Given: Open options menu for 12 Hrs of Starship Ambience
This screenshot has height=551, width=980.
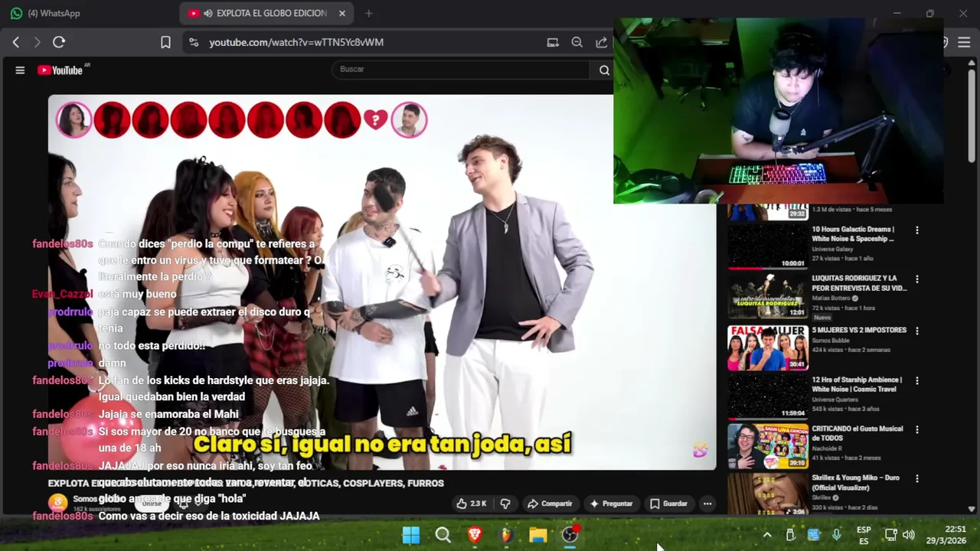Looking at the screenshot, I should click(916, 380).
